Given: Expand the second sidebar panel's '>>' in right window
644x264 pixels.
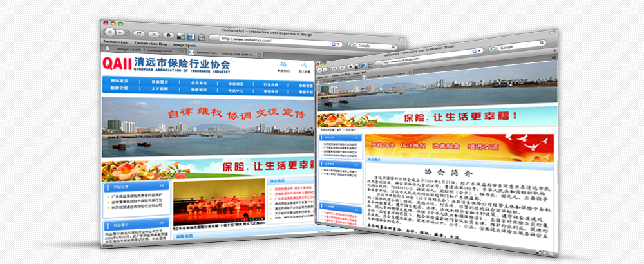Looking at the screenshot, I should coord(357,164).
